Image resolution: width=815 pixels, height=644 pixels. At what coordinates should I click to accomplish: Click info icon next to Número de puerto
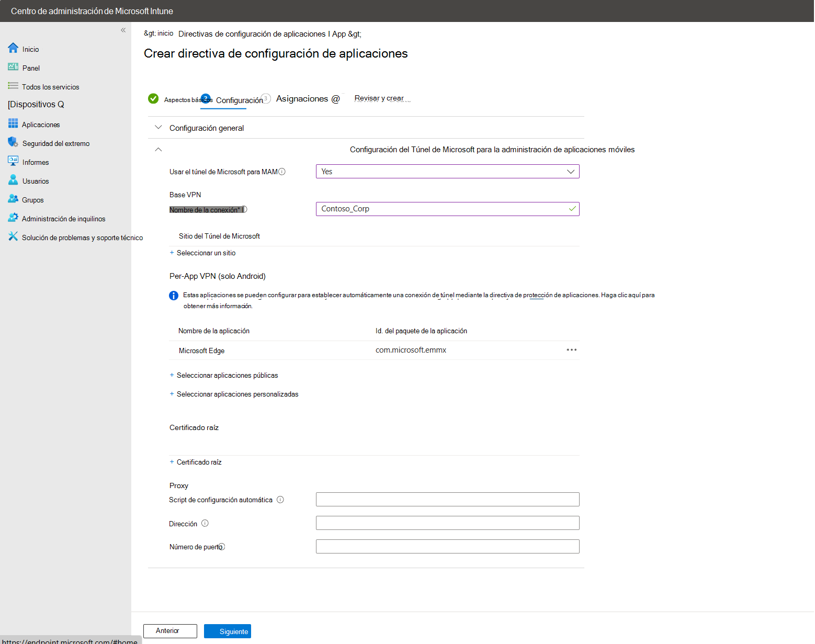point(222,547)
